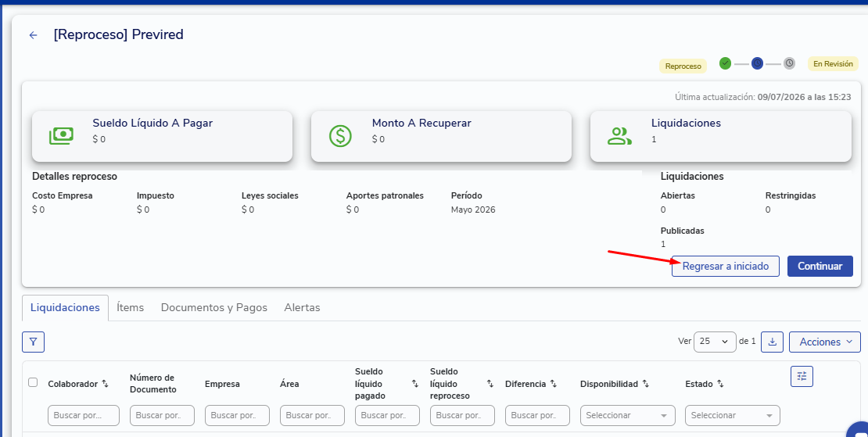Click the Período value Mayo 2026
The width and height of the screenshot is (868, 437).
click(x=473, y=210)
